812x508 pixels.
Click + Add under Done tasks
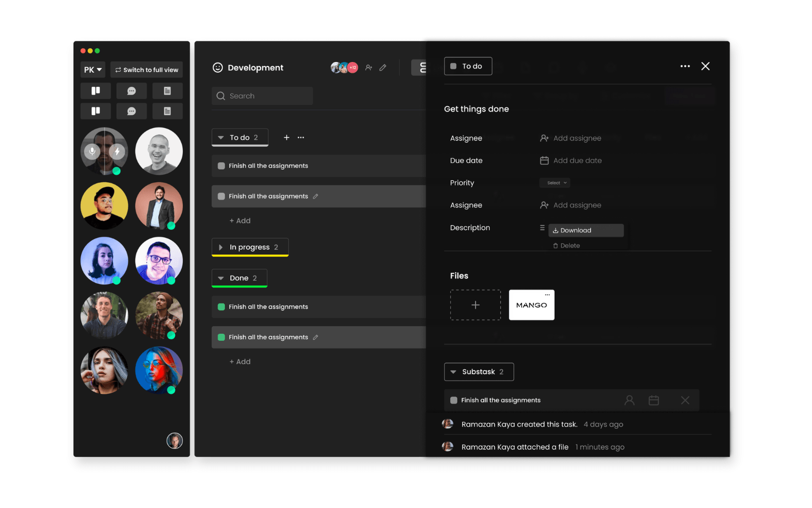pyautogui.click(x=240, y=362)
